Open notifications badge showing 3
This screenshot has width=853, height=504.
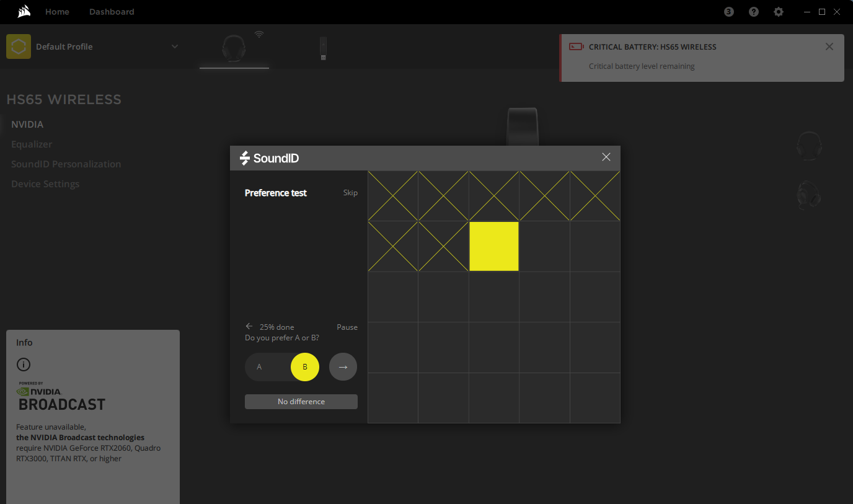point(729,12)
